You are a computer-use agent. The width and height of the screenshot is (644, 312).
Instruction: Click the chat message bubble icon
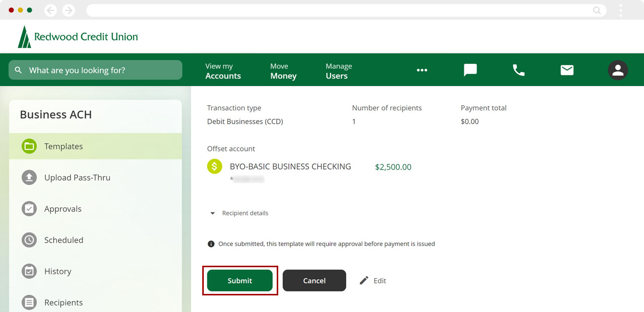[470, 70]
